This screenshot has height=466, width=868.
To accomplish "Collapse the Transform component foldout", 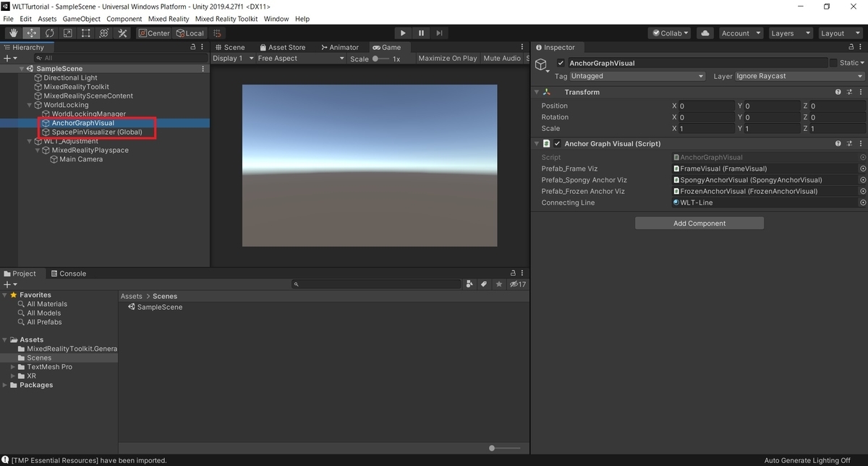I will tap(537, 93).
